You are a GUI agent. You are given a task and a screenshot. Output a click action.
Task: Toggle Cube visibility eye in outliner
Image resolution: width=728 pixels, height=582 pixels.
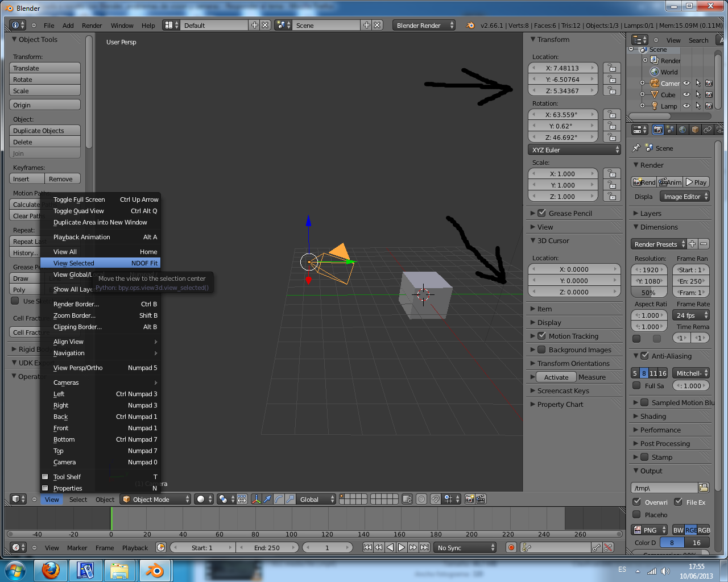(x=686, y=94)
